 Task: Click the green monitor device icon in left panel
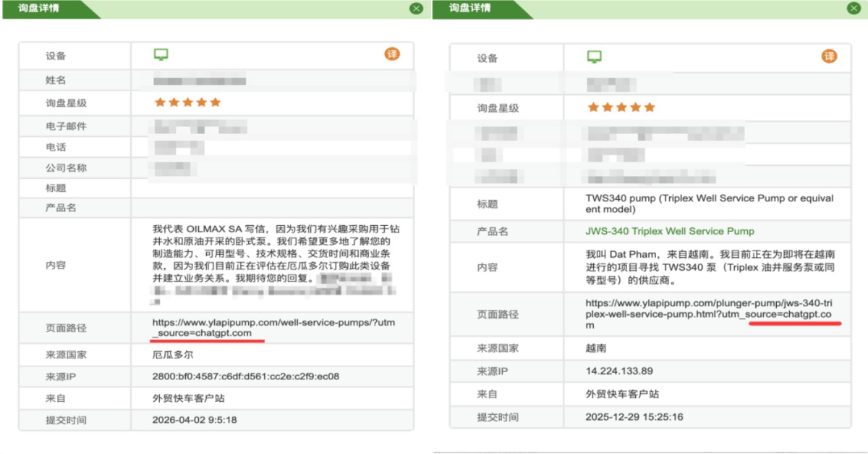[x=161, y=55]
